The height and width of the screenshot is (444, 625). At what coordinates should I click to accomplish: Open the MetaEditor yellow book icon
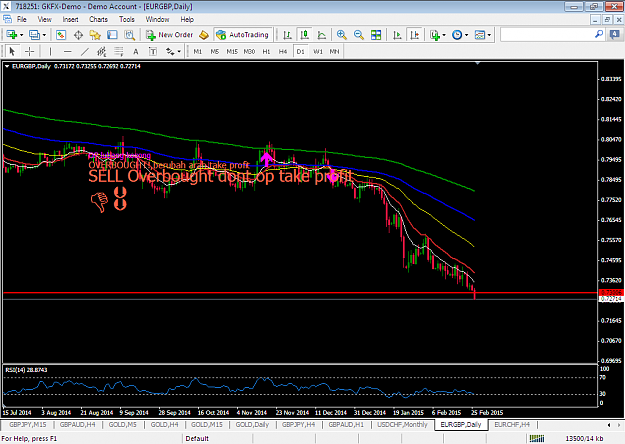point(204,35)
